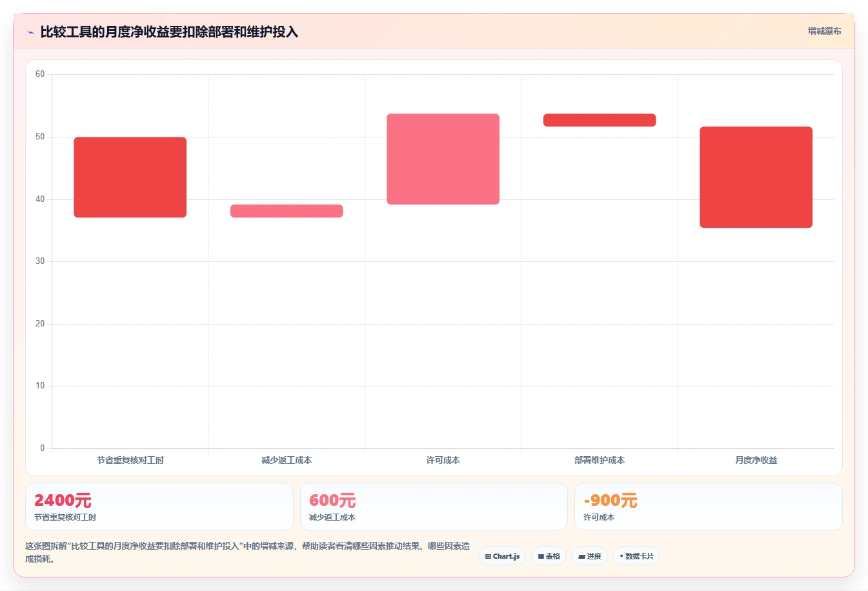Select the Chart.js tag pill
This screenshot has width=868, height=591.
coord(502,556)
